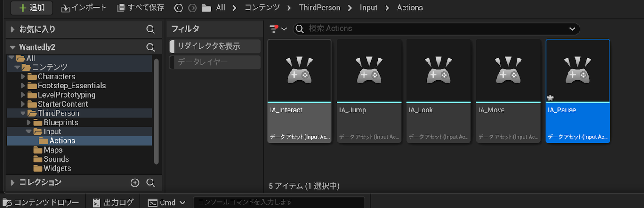Open the filter settings icon
The image size is (644, 208).
pos(277,29)
